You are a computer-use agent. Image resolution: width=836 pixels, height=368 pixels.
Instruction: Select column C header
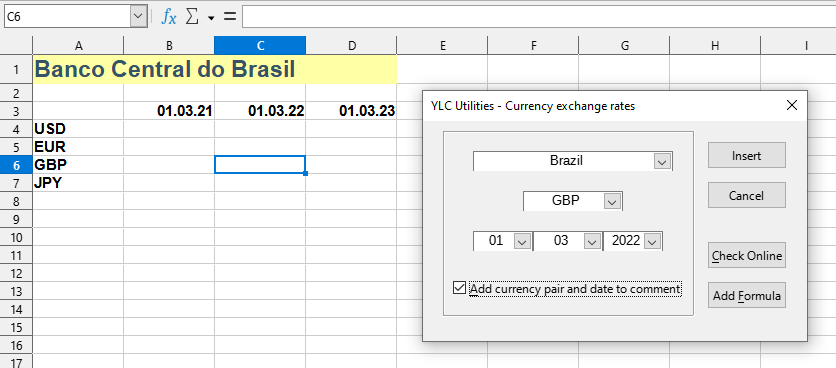point(260,46)
